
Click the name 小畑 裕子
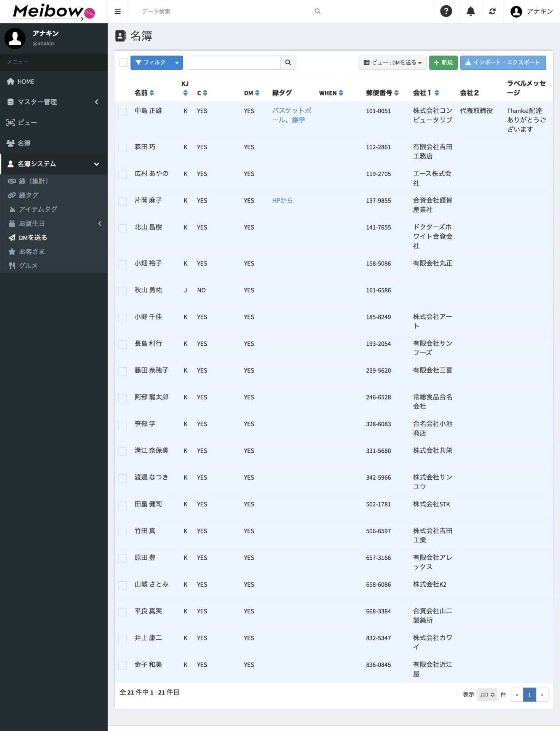point(148,263)
